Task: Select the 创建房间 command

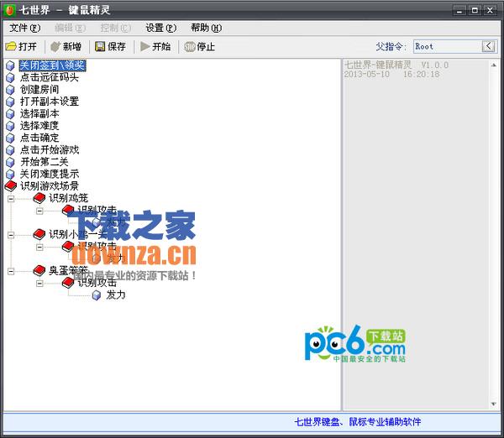Action: [x=39, y=90]
